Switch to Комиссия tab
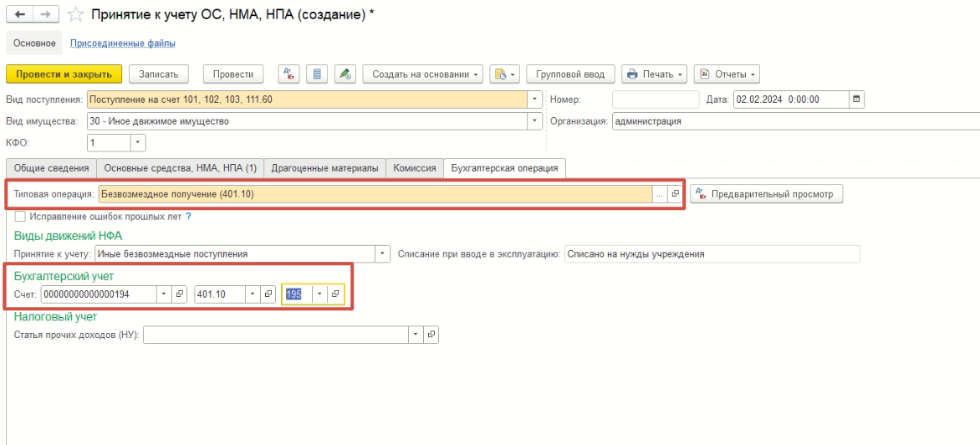The height and width of the screenshot is (445, 980). point(415,168)
